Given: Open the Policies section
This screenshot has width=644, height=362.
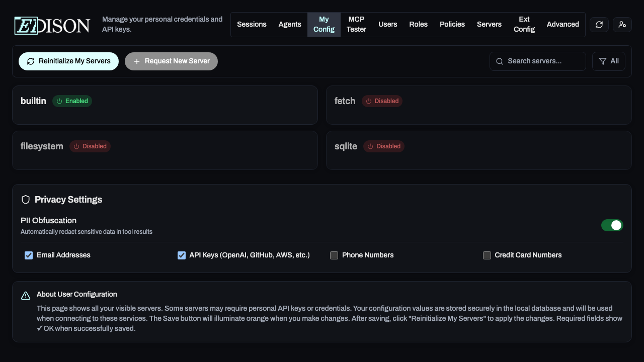Looking at the screenshot, I should [452, 24].
